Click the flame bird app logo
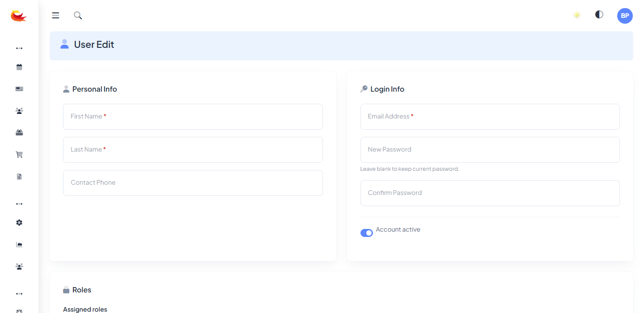This screenshot has width=644, height=313. coord(19,16)
